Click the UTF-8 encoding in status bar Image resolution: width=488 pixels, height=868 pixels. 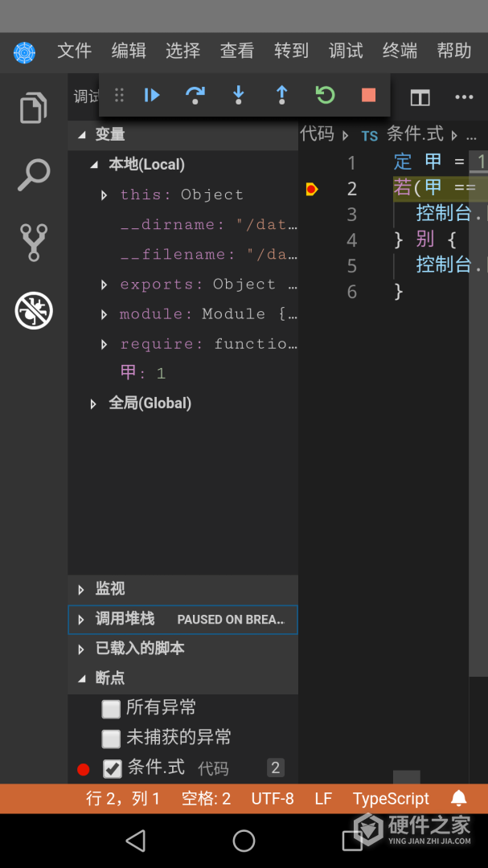coord(273,799)
